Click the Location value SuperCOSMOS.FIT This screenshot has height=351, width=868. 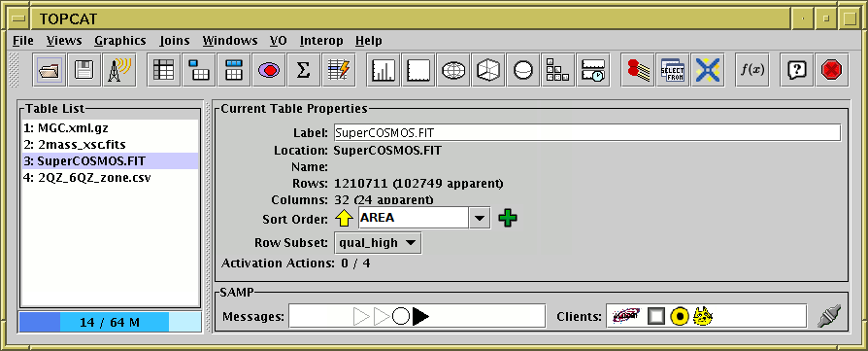click(x=387, y=151)
